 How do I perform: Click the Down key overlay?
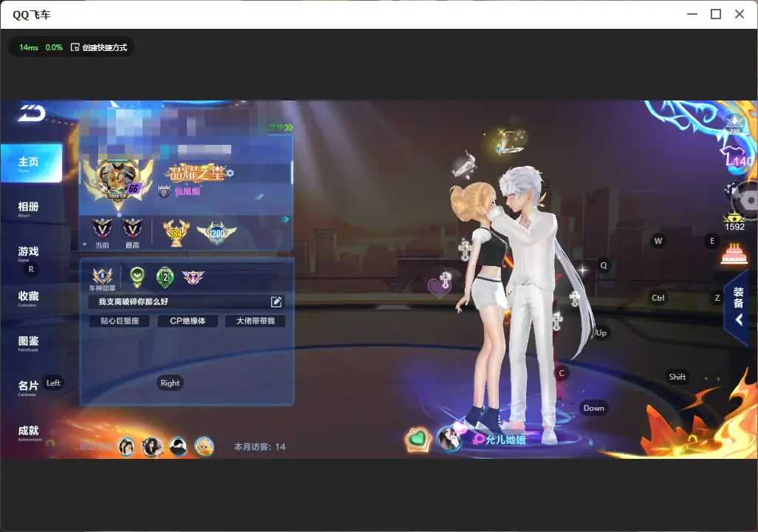pos(594,408)
